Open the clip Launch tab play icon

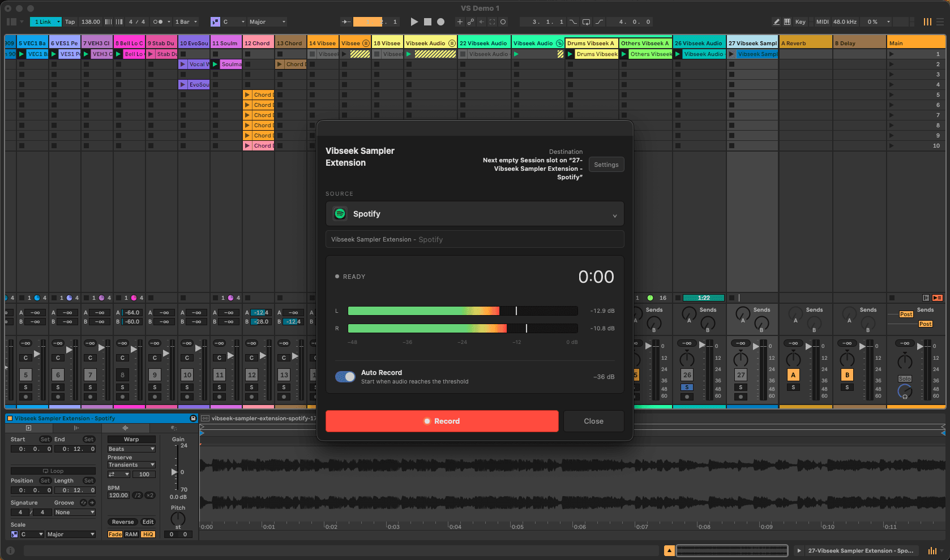click(x=29, y=428)
